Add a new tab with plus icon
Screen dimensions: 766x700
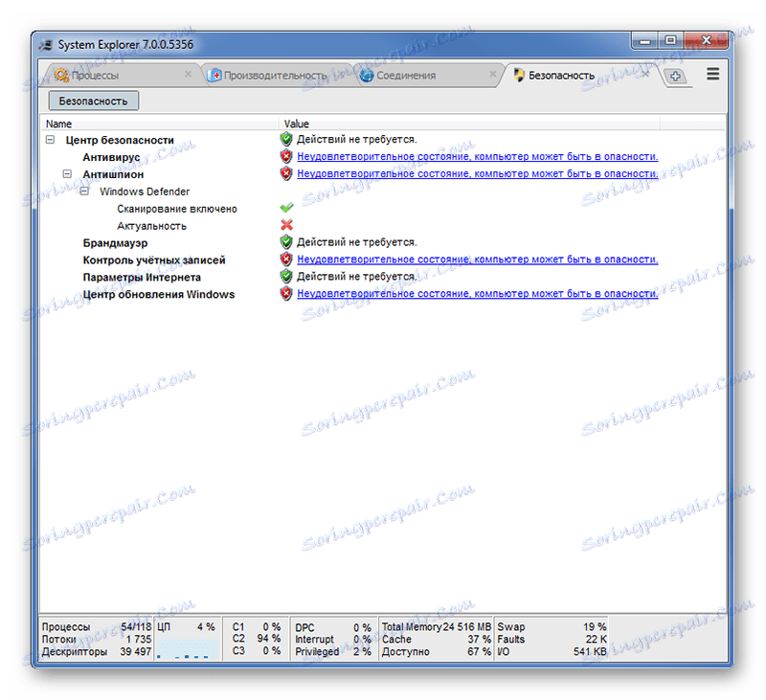[676, 77]
